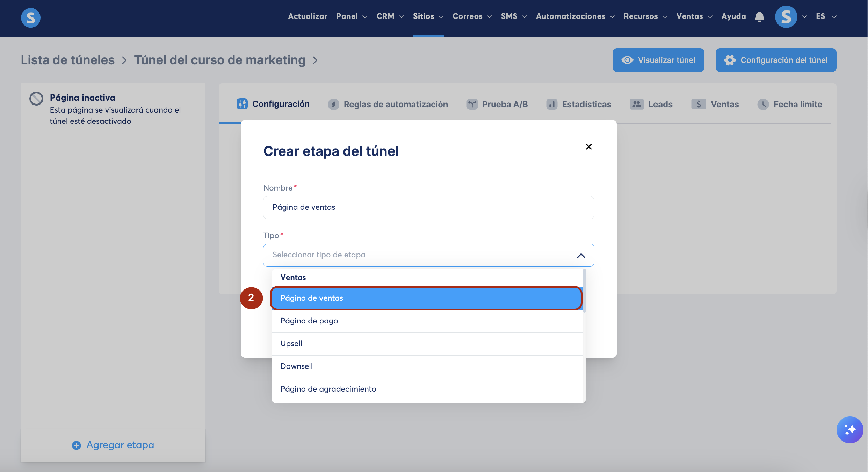Image resolution: width=868 pixels, height=472 pixels.
Task: Click the Página inactiva disabled icon
Action: [36, 99]
